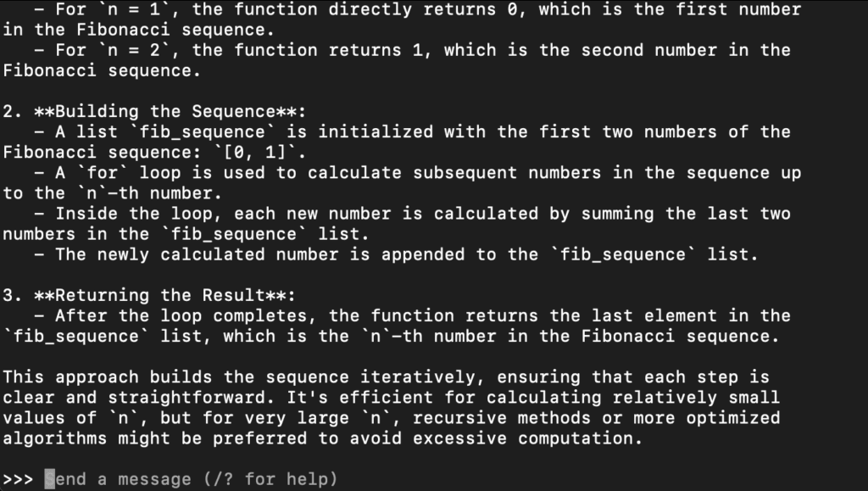Click the `for` keyword in backticks
Image resolution: width=868 pixels, height=491 pixels.
pyautogui.click(x=101, y=173)
